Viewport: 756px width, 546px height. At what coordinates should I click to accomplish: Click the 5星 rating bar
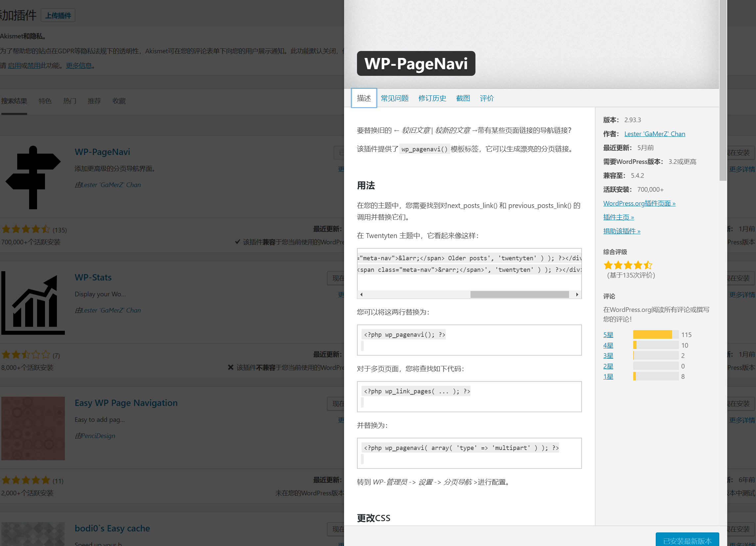(656, 334)
